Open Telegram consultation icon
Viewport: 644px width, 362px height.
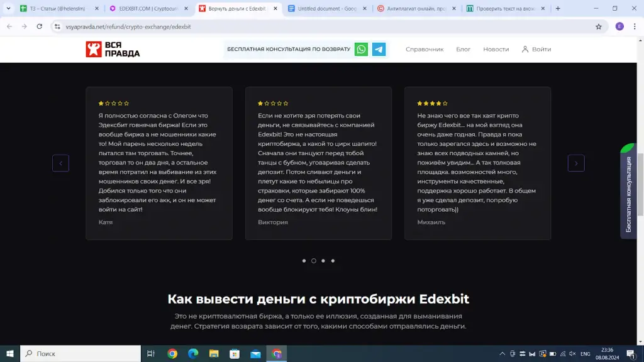click(379, 49)
